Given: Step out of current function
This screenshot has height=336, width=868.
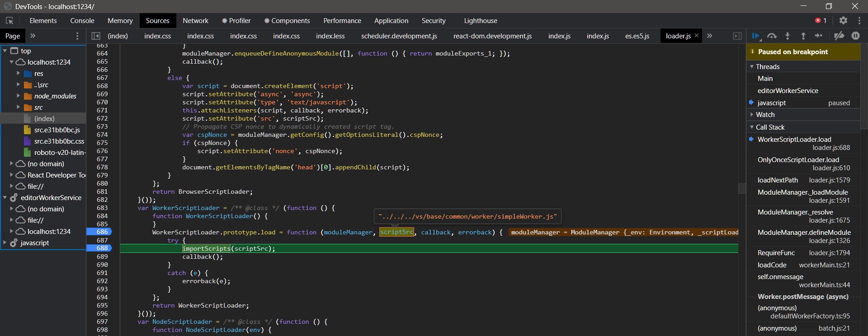Looking at the screenshot, I should [x=803, y=36].
